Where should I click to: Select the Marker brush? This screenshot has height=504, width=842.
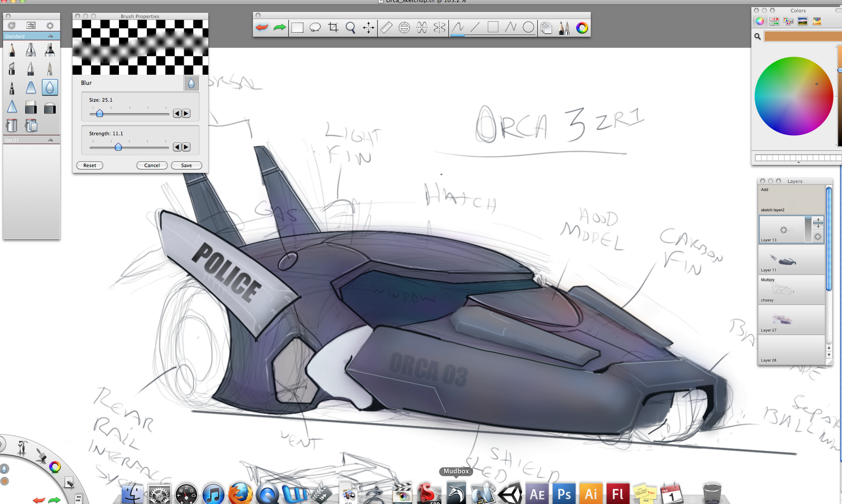click(x=50, y=50)
